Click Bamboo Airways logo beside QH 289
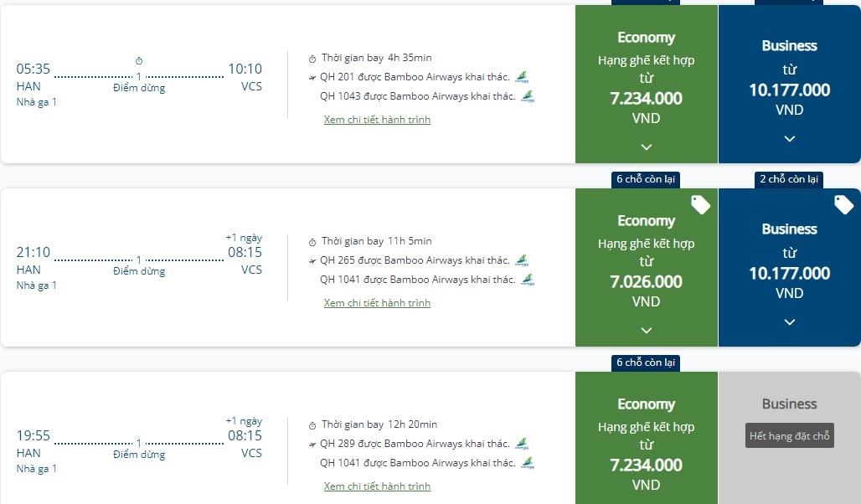This screenshot has height=504, width=861. click(522, 444)
